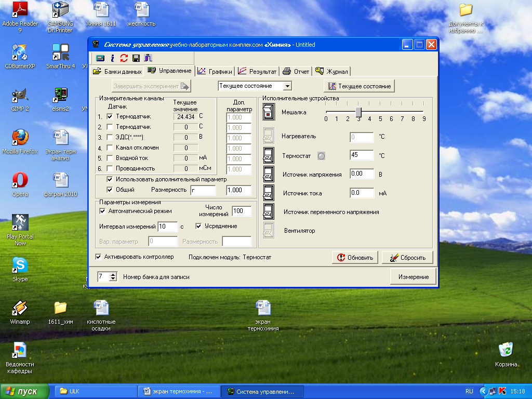Screen dimensions: 532x399
Task: Decrease the bank number with down arrow
Action: coord(113,279)
